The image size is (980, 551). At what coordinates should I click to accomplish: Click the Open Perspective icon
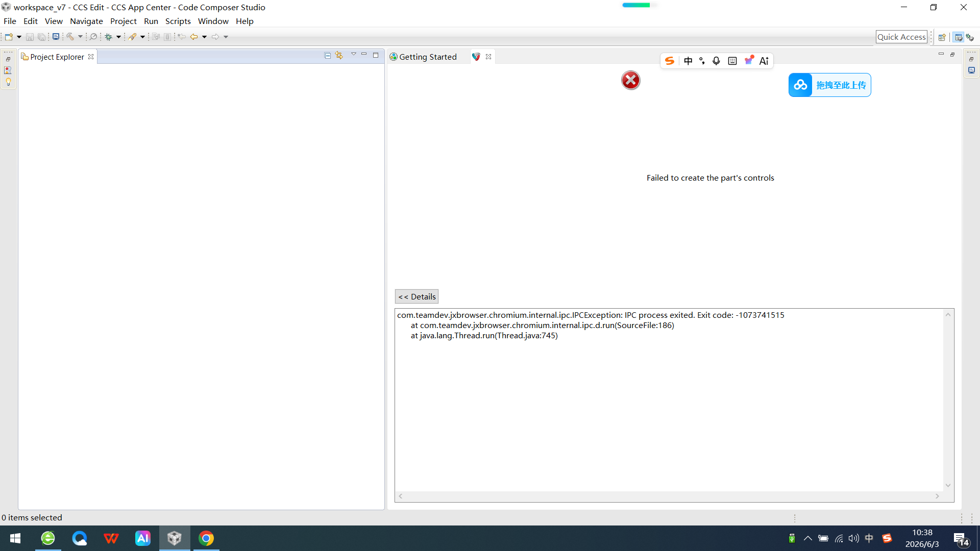tap(942, 37)
